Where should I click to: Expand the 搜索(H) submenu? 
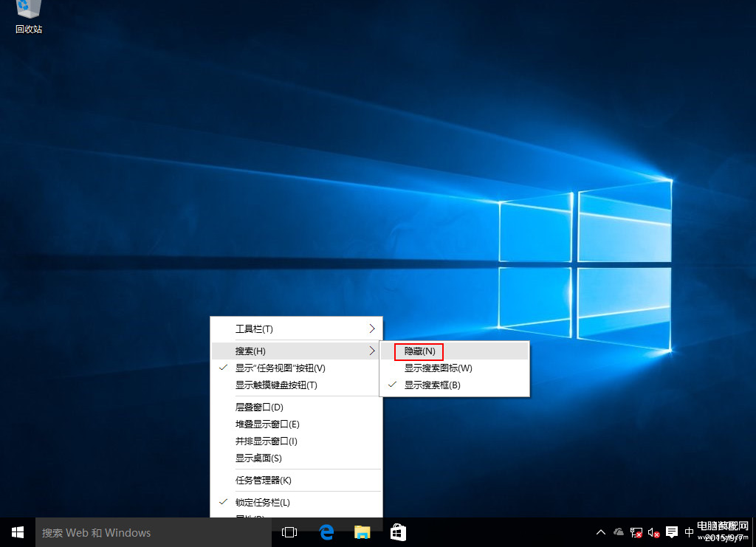click(x=297, y=351)
